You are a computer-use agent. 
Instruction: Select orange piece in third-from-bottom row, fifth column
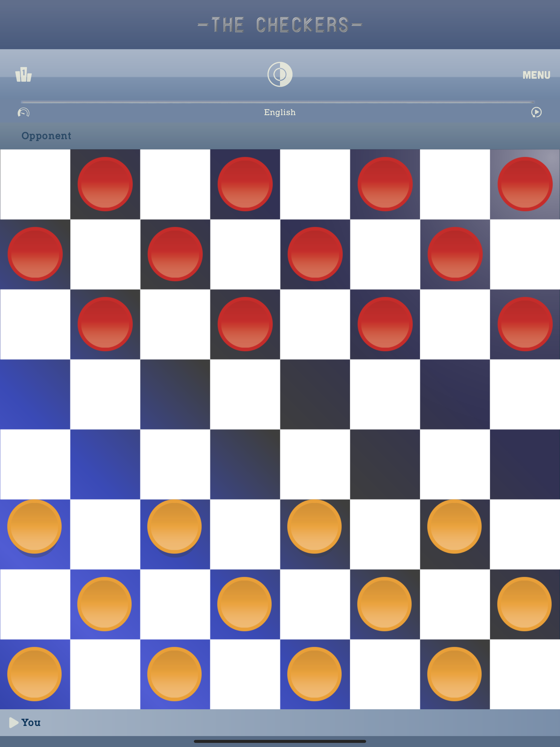click(314, 526)
